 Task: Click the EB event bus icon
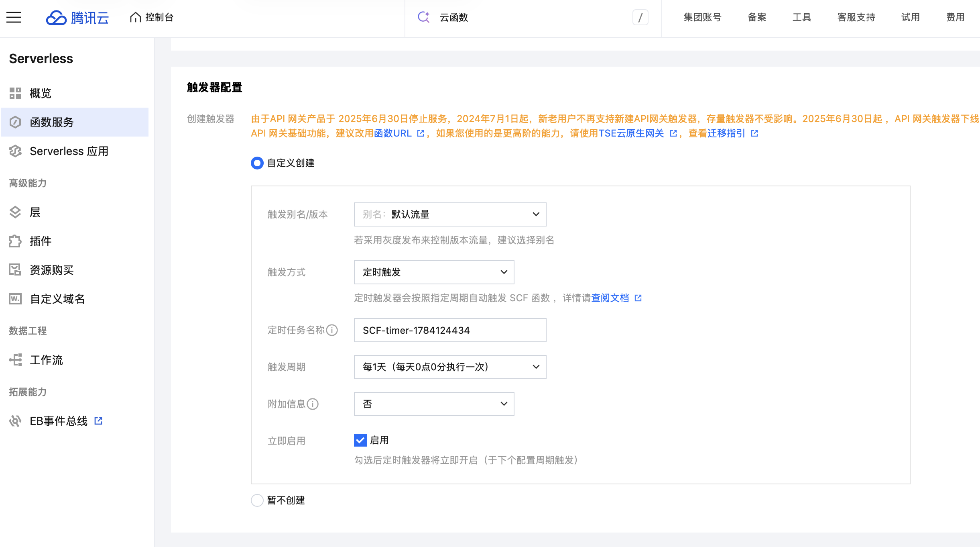(15, 421)
